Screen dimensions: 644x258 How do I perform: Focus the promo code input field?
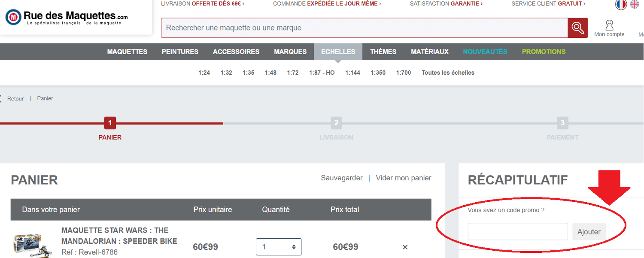tap(518, 232)
